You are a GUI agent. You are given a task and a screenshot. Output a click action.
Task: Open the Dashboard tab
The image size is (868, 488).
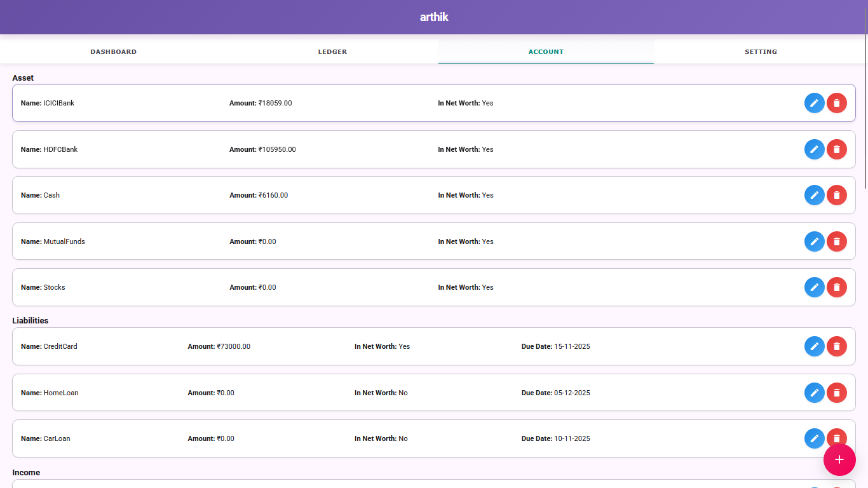click(114, 51)
